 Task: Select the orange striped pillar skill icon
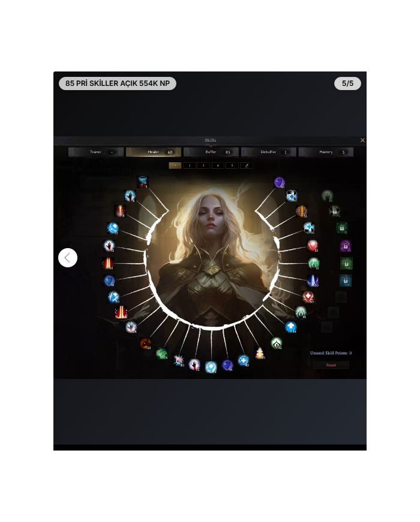302,211
